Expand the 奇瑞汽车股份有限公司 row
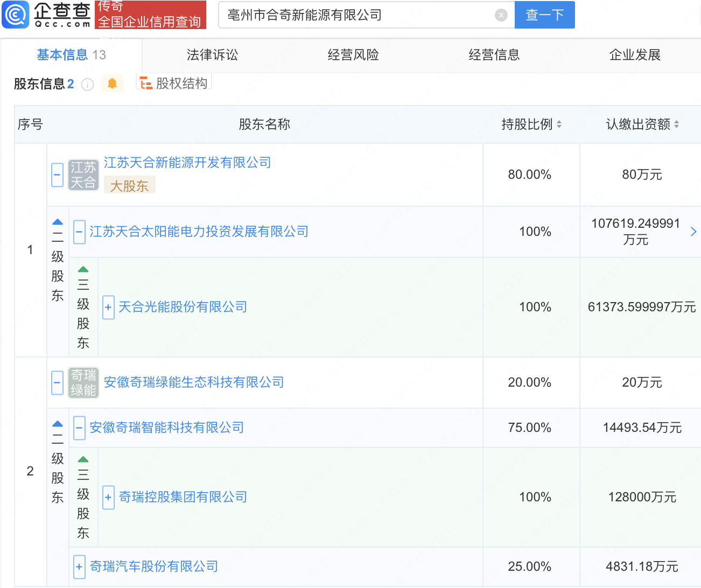 point(79,567)
